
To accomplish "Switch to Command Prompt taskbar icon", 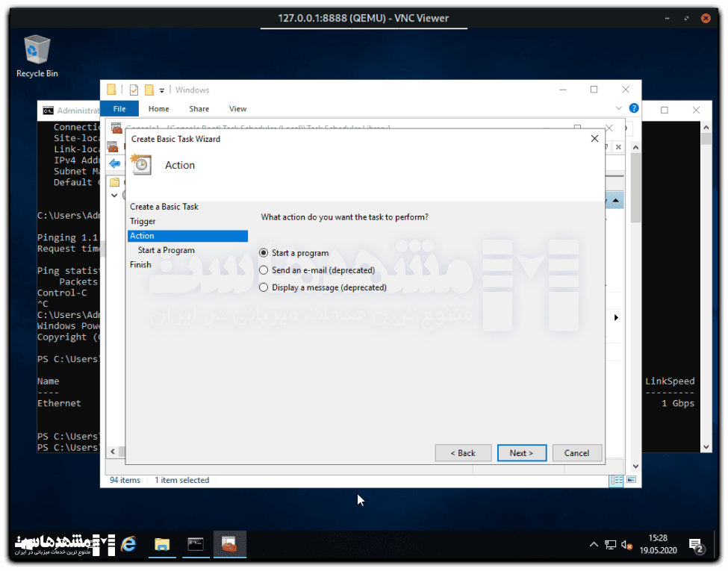I will [196, 545].
